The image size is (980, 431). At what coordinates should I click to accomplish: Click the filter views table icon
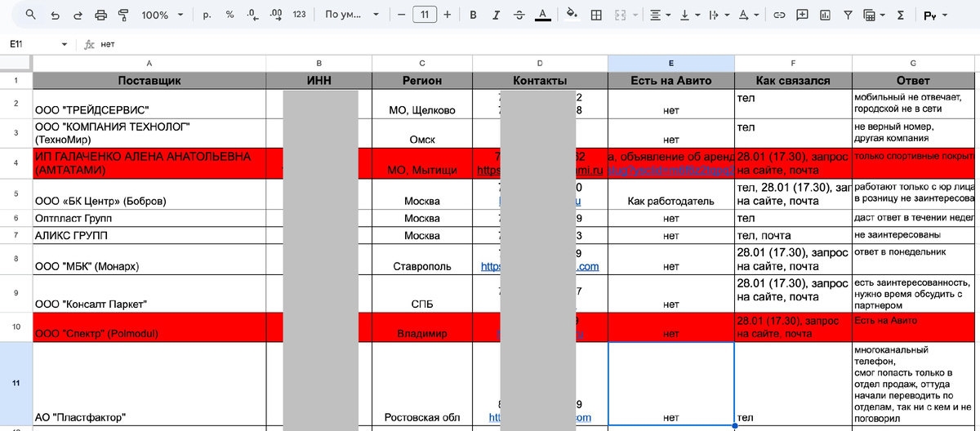click(x=869, y=15)
